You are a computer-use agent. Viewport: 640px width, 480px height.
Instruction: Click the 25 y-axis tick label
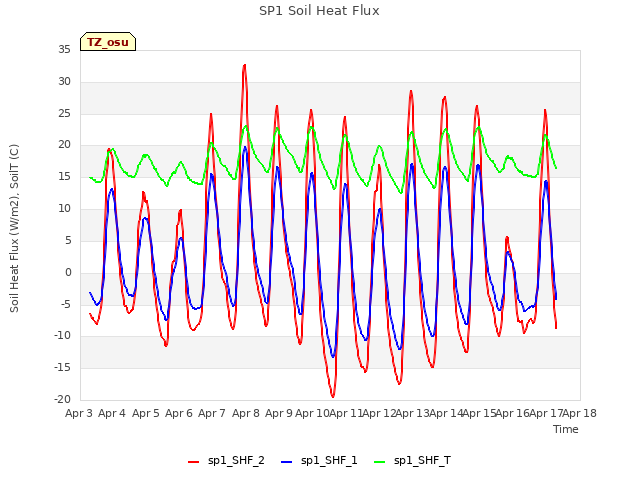[64, 113]
